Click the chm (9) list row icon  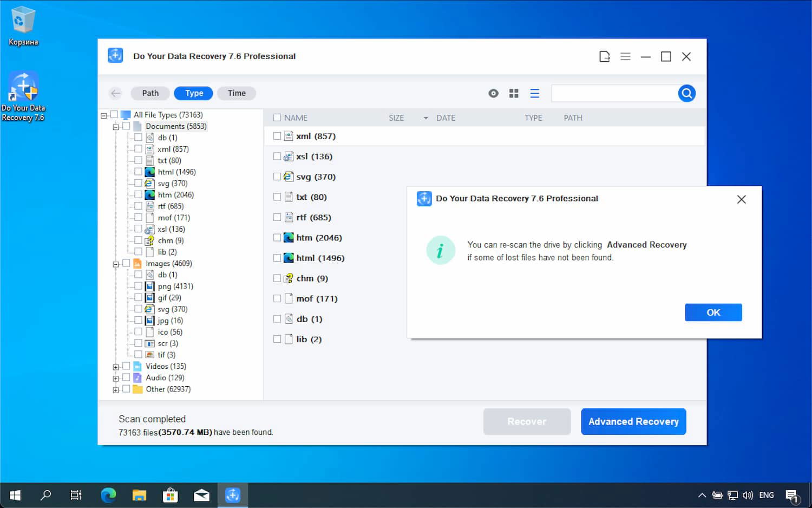tap(289, 278)
